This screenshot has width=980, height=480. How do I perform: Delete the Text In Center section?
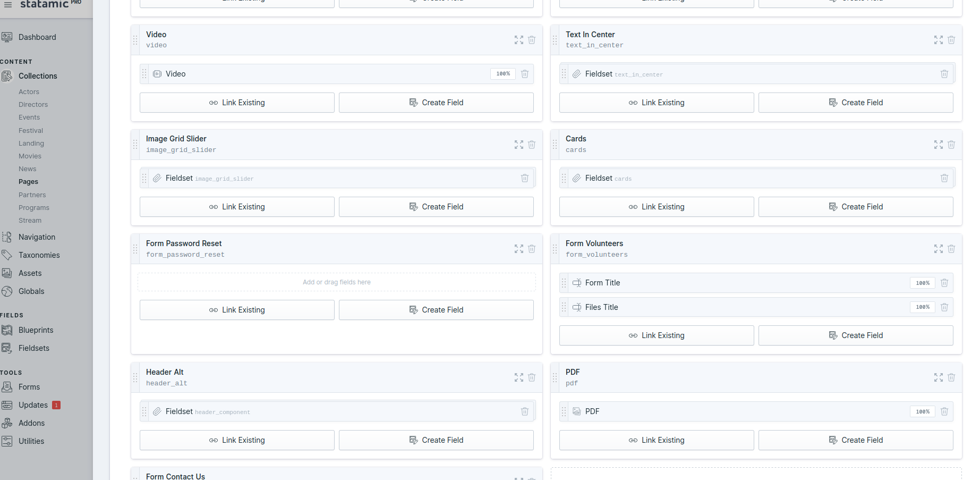[x=951, y=40]
